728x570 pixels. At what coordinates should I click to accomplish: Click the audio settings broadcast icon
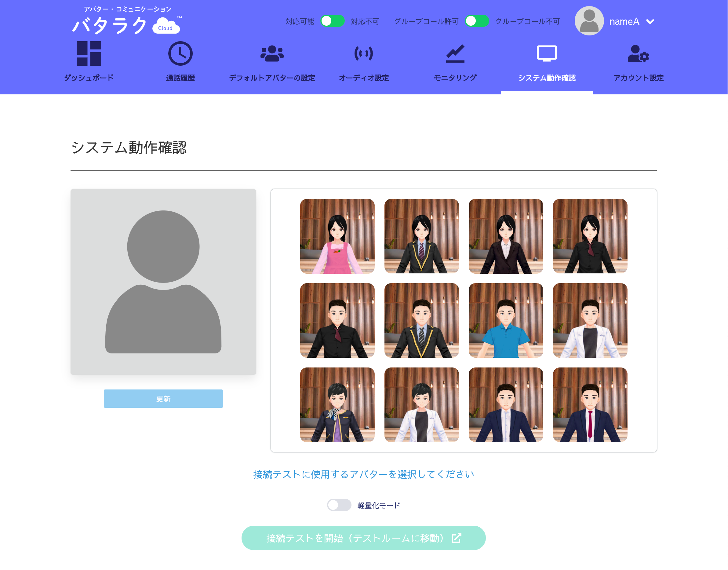(x=363, y=53)
